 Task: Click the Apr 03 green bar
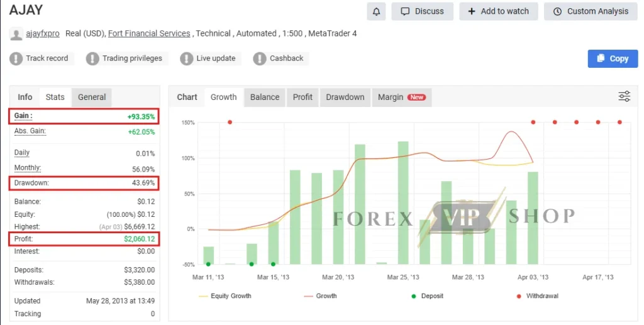pyautogui.click(x=533, y=218)
